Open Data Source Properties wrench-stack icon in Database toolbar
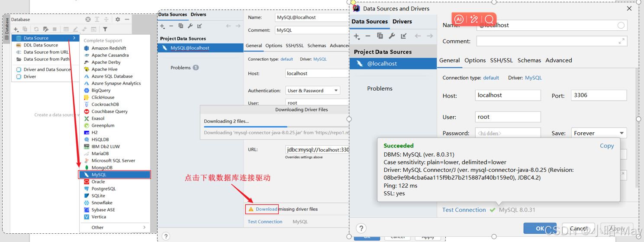Screen dimensions: 644x242 click(x=45, y=29)
